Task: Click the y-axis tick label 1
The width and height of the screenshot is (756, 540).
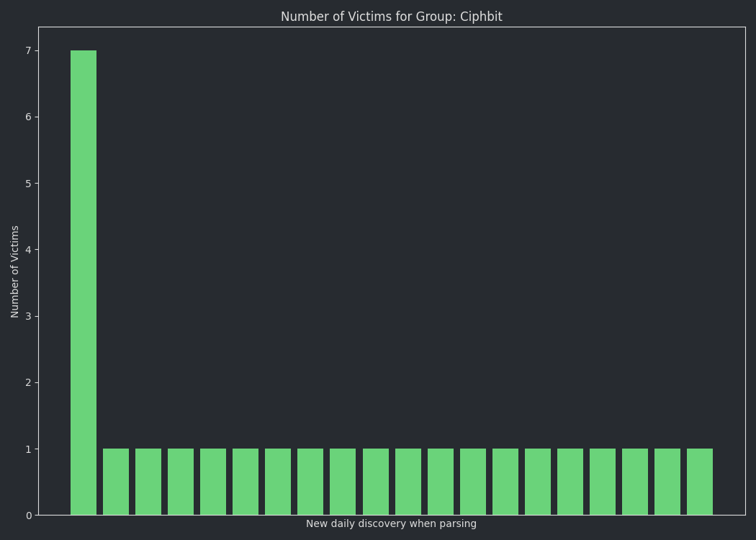Action: point(29,449)
